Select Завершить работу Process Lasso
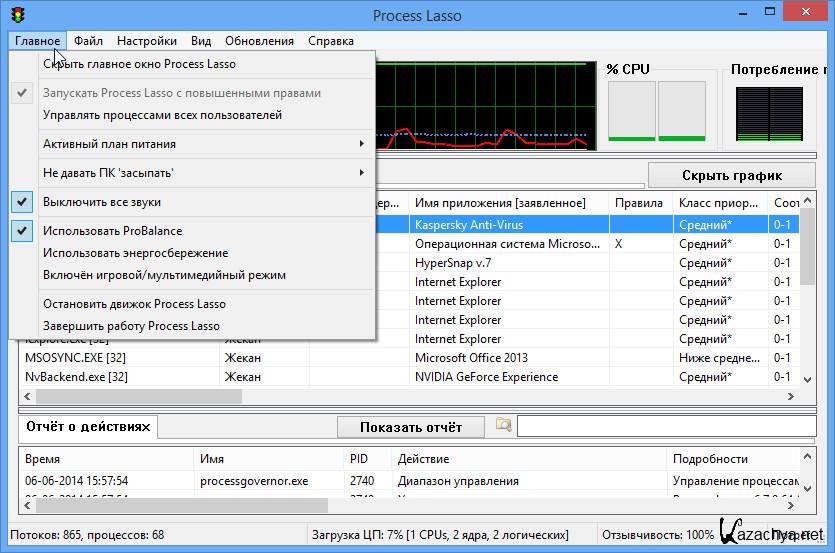The height and width of the screenshot is (553, 835). click(x=131, y=326)
